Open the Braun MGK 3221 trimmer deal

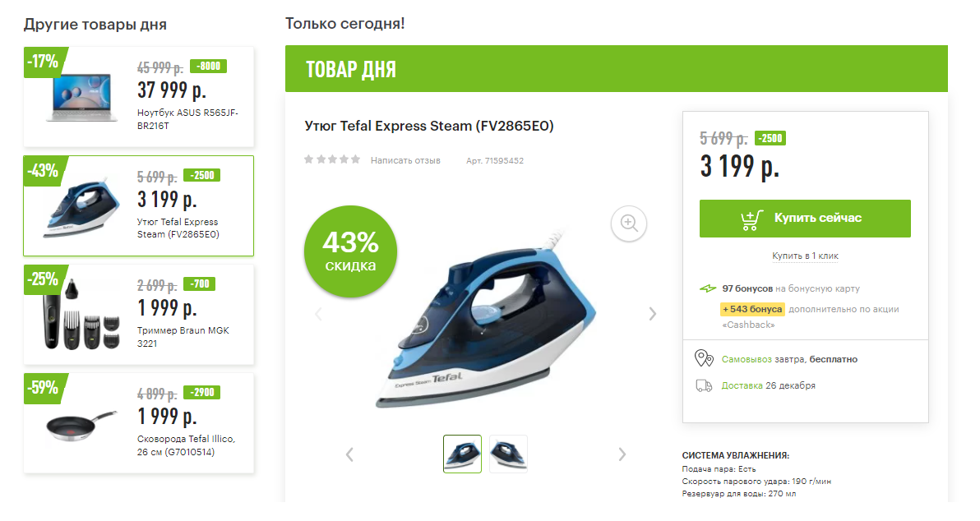tap(138, 314)
